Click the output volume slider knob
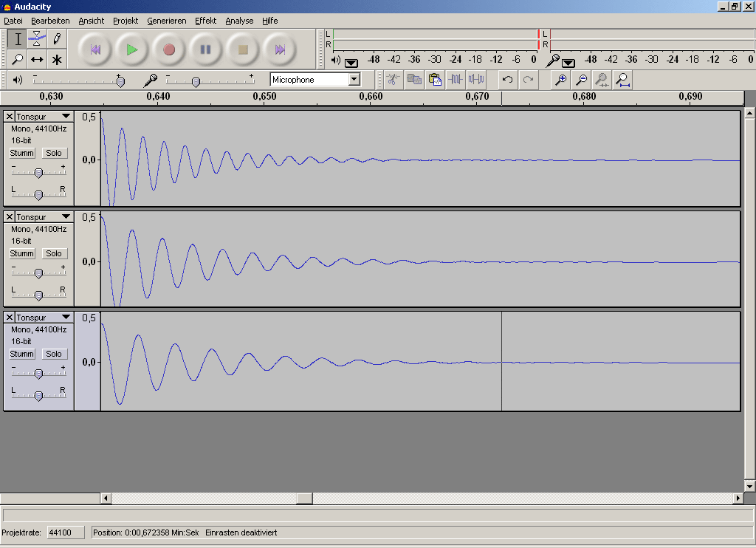 [120, 81]
